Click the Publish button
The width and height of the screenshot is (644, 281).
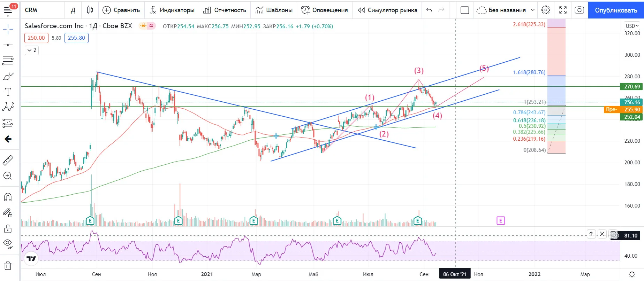click(x=616, y=10)
